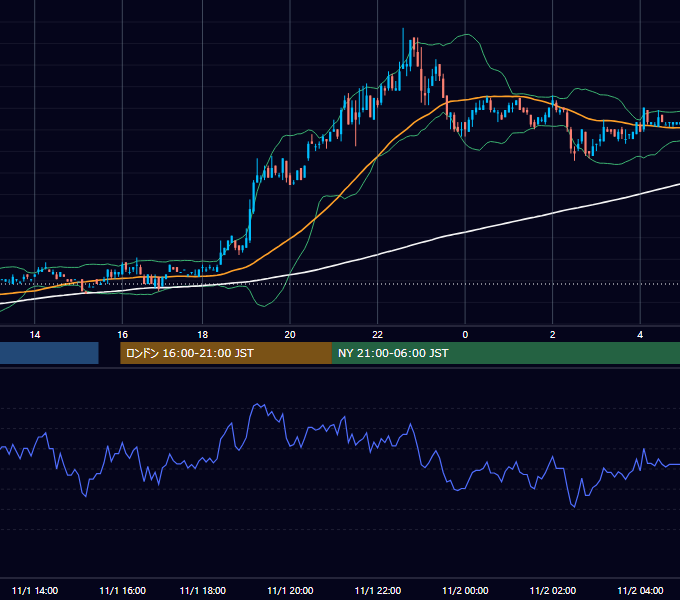Click the NY 21:00-06:00 JST session bar

[x=506, y=353]
